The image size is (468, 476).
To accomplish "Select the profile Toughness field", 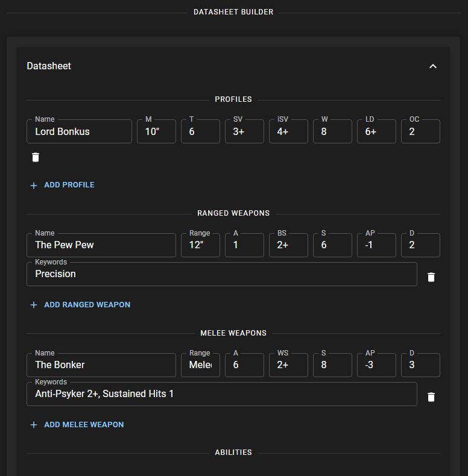I will (200, 131).
